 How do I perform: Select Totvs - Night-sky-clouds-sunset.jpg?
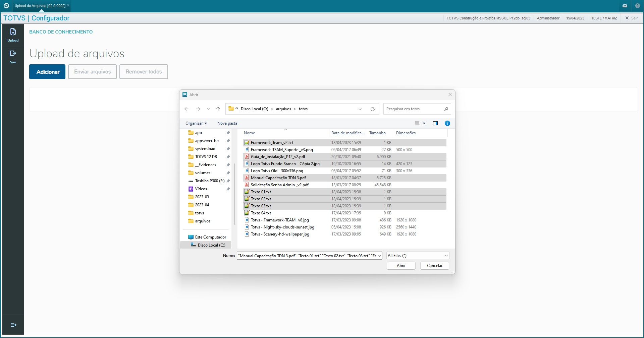tap(344, 227)
